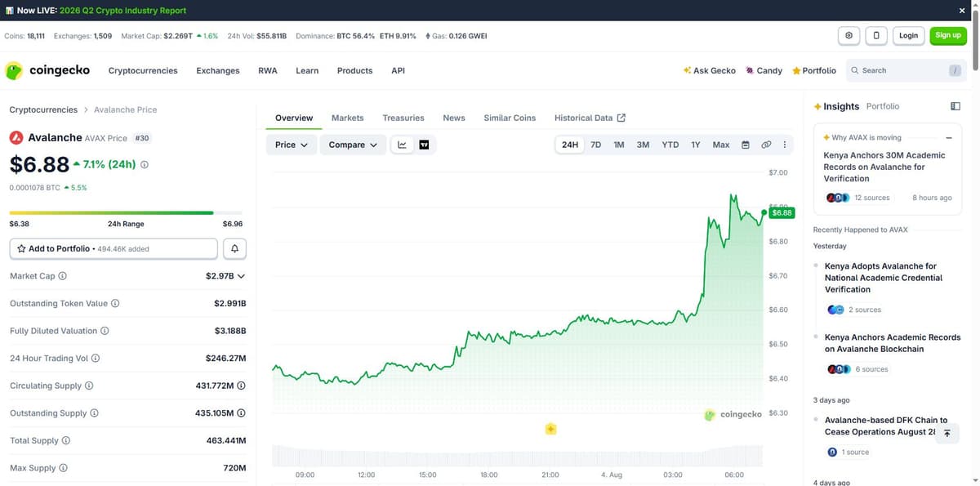The image size is (980, 486).
Task: Click the info icon beside Outstanding Token Value
Action: pos(115,303)
